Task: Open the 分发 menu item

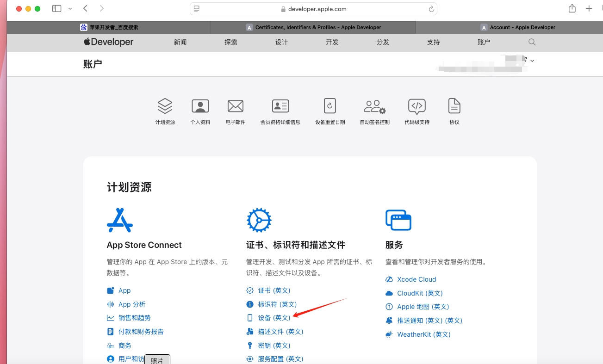Action: pos(383,42)
